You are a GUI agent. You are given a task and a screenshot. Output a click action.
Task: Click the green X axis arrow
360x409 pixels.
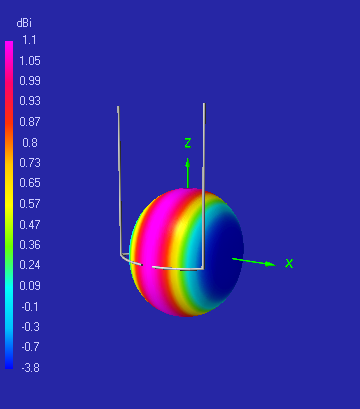pos(254,262)
